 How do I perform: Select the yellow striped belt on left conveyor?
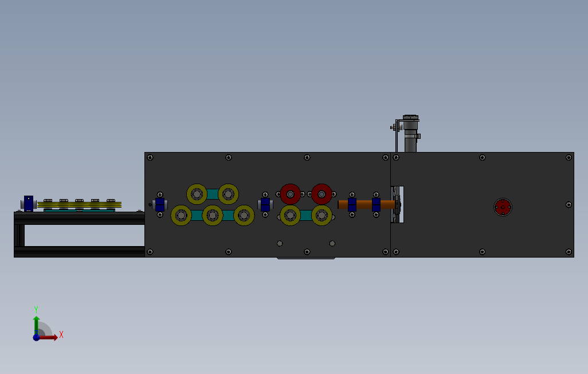click(79, 205)
